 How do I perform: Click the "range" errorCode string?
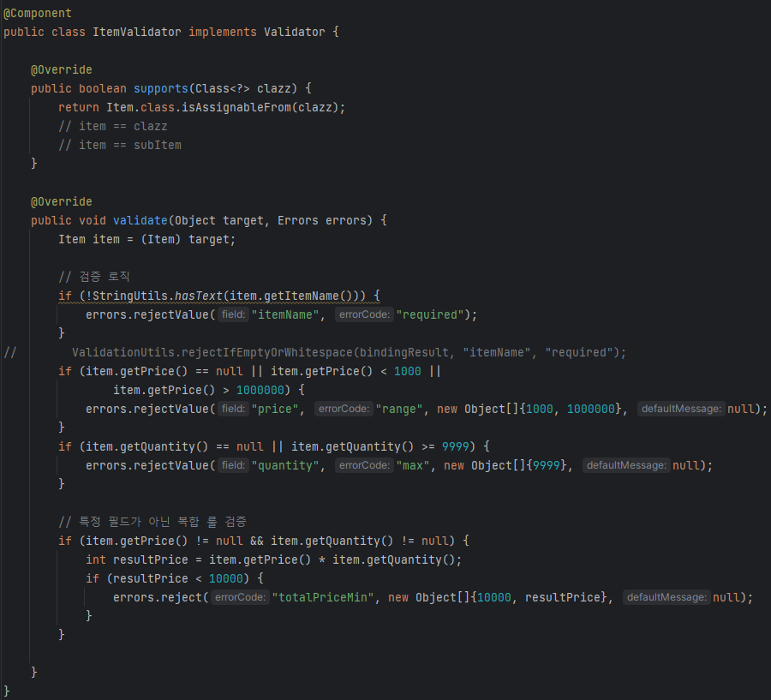tap(398, 410)
